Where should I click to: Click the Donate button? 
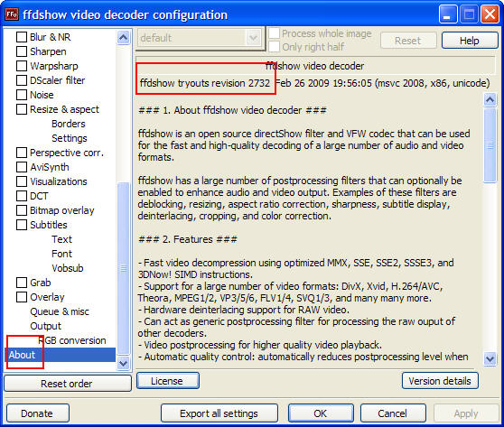37,413
